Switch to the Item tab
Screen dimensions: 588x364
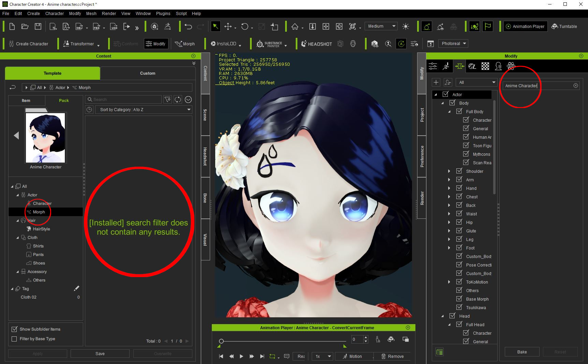coord(26,101)
